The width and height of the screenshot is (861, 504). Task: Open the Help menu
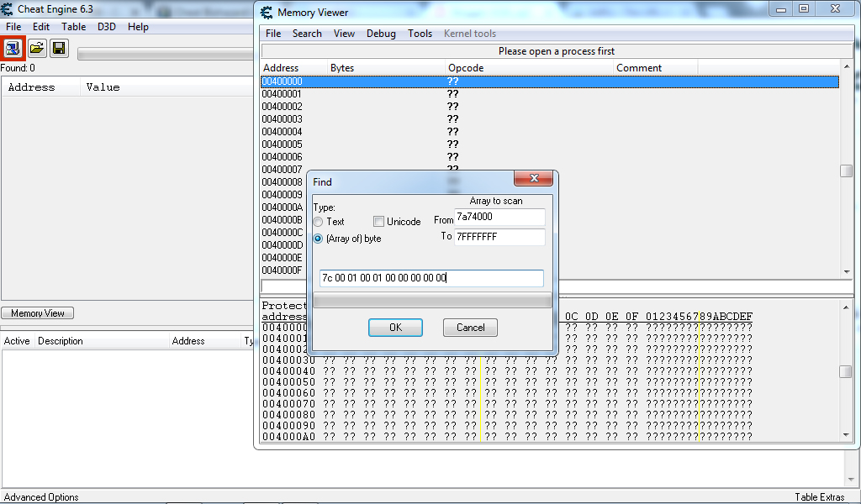[x=139, y=27]
